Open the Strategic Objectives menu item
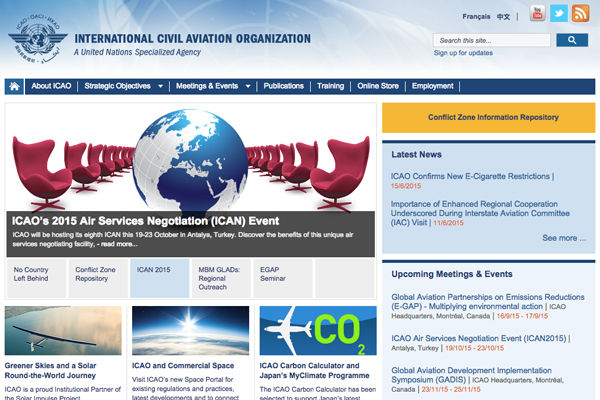 coord(117,86)
